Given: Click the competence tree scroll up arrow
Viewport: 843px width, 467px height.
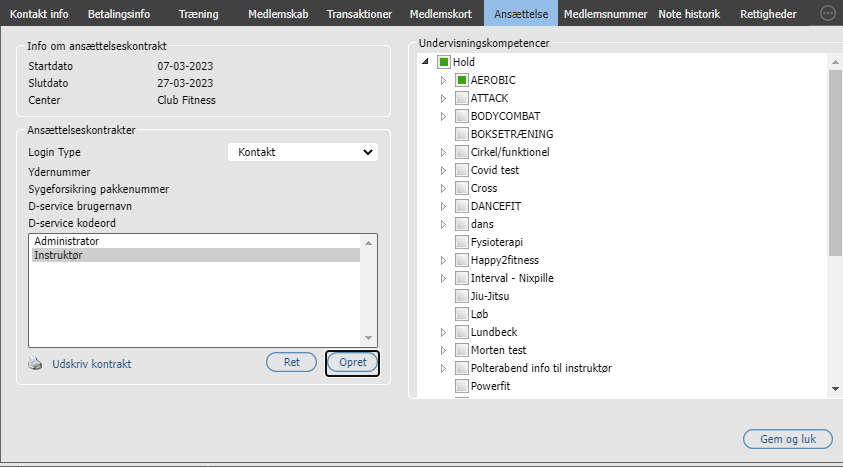Looking at the screenshot, I should click(835, 62).
